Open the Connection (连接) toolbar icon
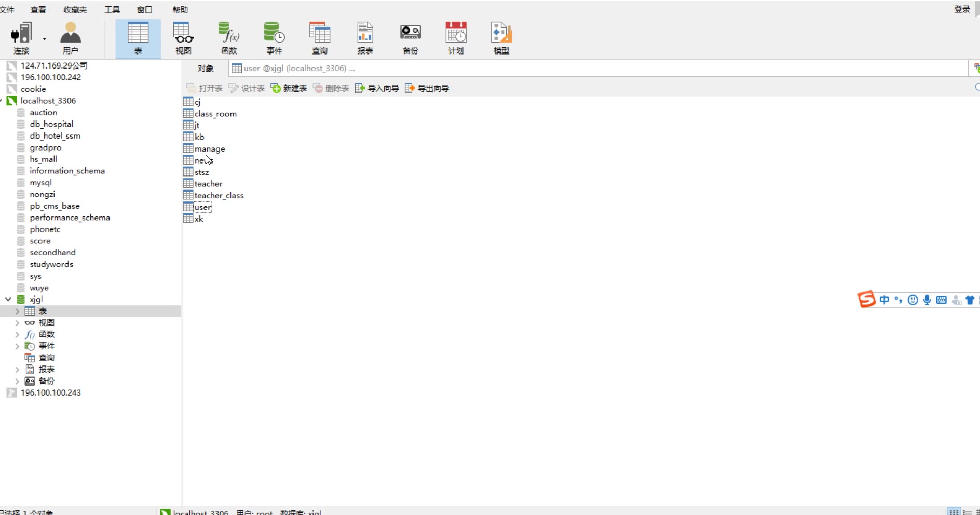This screenshot has width=980, height=515. click(x=21, y=38)
